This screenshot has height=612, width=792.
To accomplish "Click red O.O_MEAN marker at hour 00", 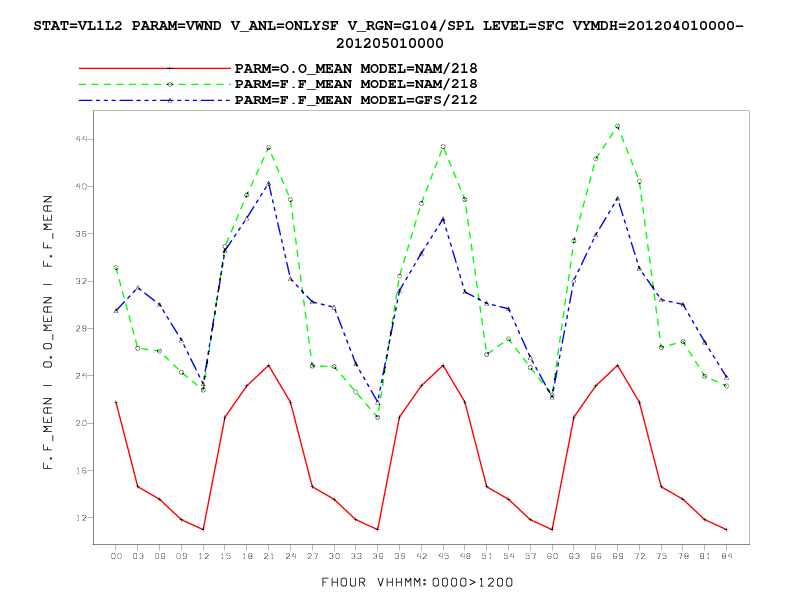I will (116, 402).
